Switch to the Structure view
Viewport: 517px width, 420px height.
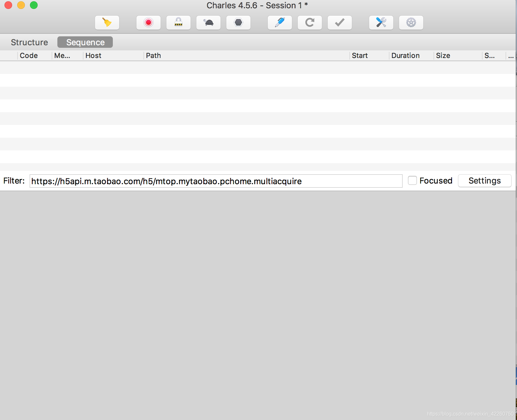point(29,42)
